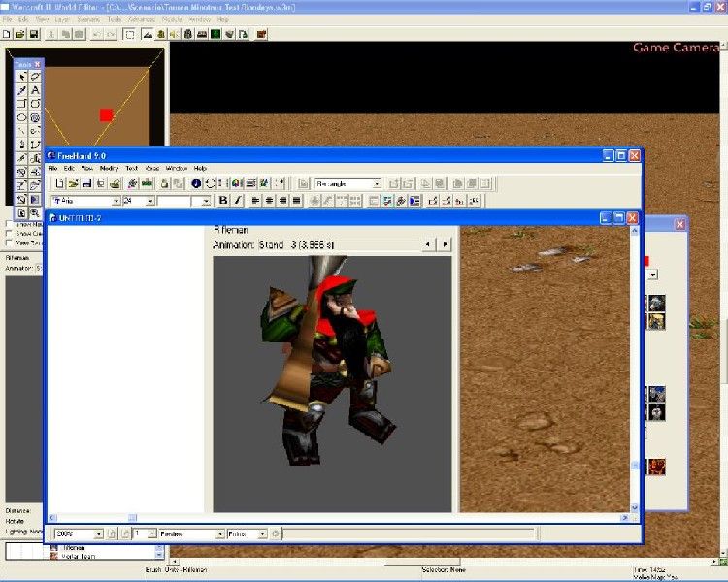Set center text alignment in FreeHand
The width and height of the screenshot is (728, 582).
click(269, 201)
